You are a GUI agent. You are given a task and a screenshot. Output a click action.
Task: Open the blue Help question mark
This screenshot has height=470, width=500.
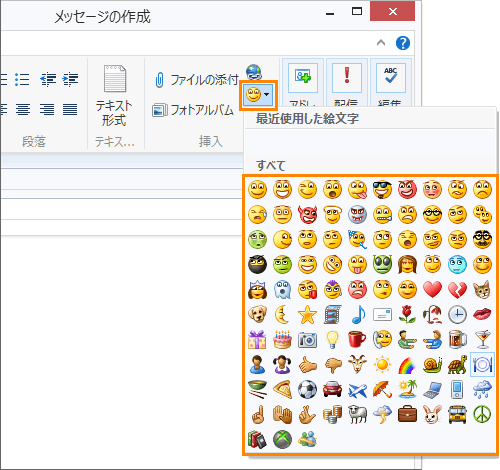tap(403, 43)
